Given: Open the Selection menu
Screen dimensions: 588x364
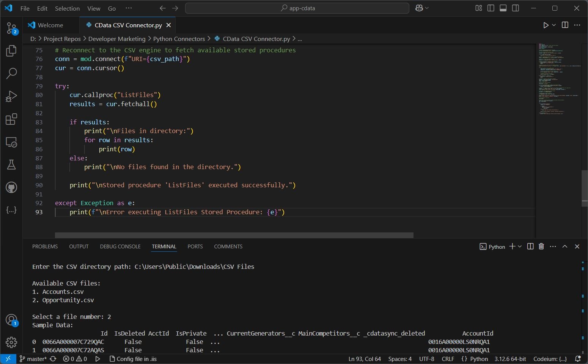Looking at the screenshot, I should [x=68, y=8].
